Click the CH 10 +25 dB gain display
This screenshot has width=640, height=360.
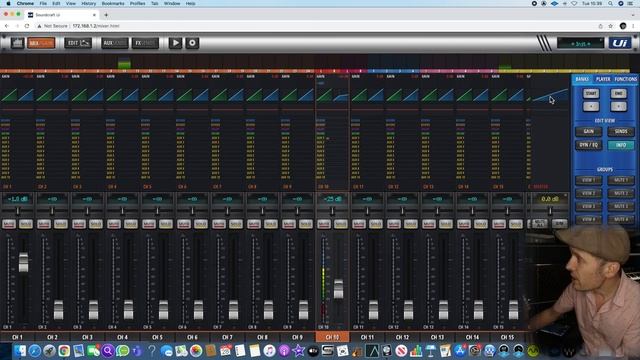pyautogui.click(x=332, y=199)
